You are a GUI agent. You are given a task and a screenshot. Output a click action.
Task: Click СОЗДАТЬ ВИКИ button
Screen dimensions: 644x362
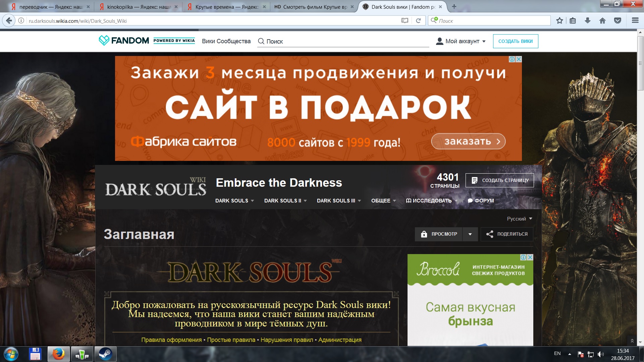[x=516, y=41]
